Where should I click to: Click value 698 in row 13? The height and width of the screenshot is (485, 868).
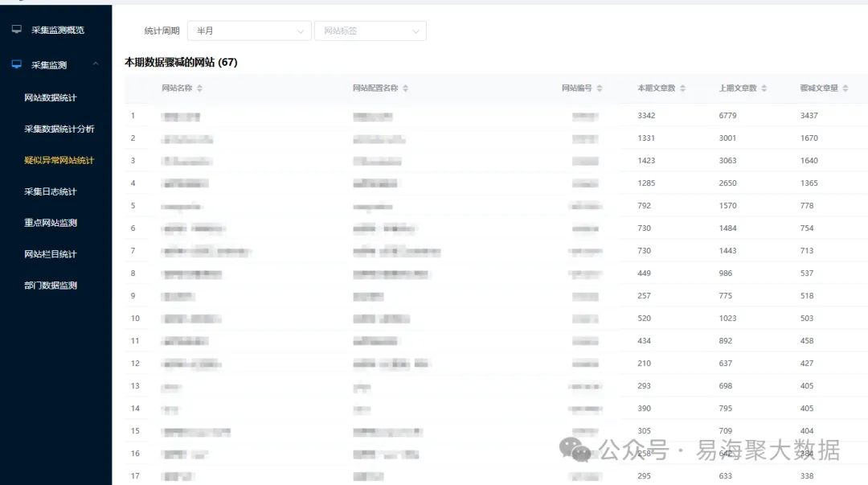[x=725, y=386]
